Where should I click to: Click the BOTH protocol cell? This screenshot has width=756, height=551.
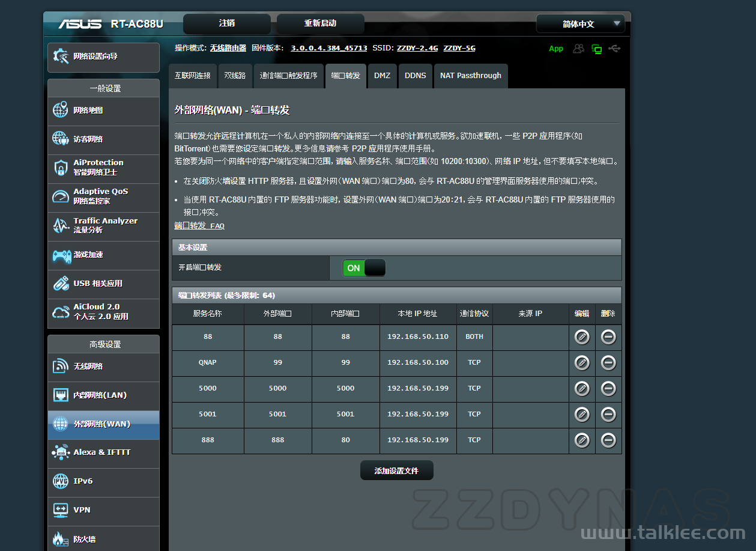point(474,337)
